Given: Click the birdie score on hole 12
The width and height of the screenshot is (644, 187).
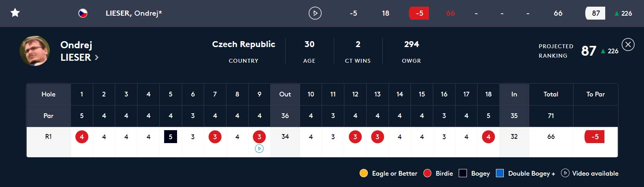Looking at the screenshot, I should click(x=355, y=137).
